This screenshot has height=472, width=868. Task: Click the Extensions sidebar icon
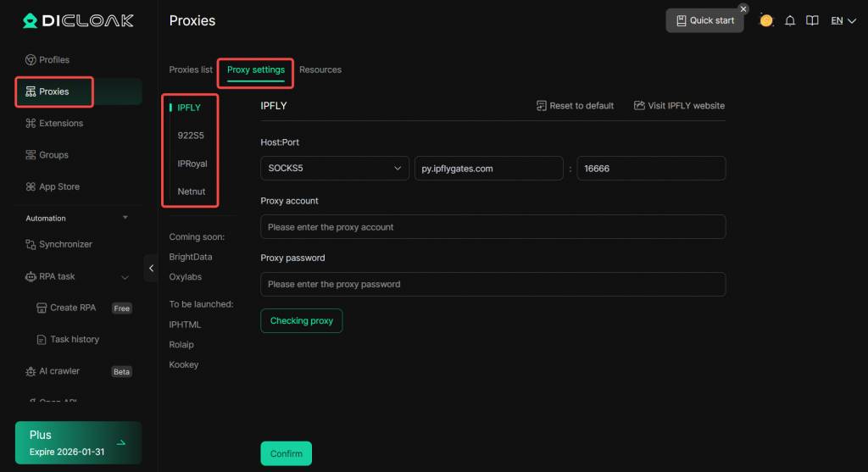(x=31, y=124)
